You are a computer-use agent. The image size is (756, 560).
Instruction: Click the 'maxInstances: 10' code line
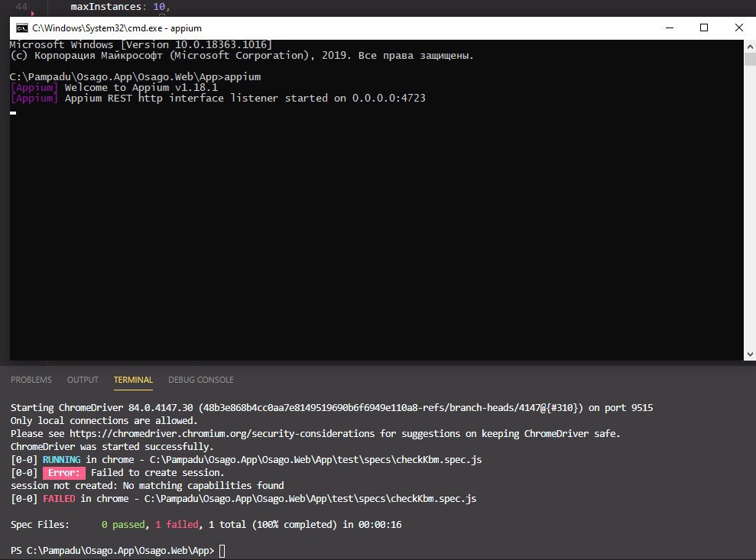[120, 7]
